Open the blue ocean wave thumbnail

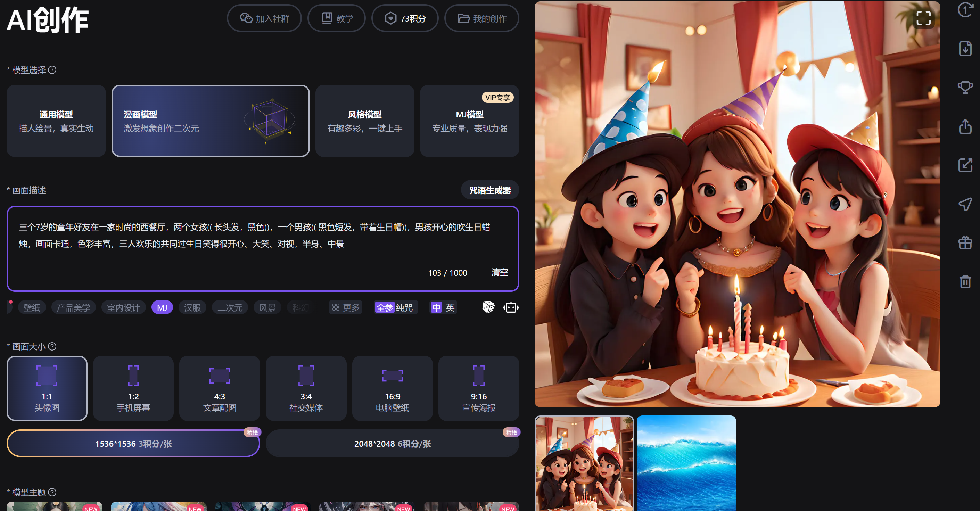(686, 463)
